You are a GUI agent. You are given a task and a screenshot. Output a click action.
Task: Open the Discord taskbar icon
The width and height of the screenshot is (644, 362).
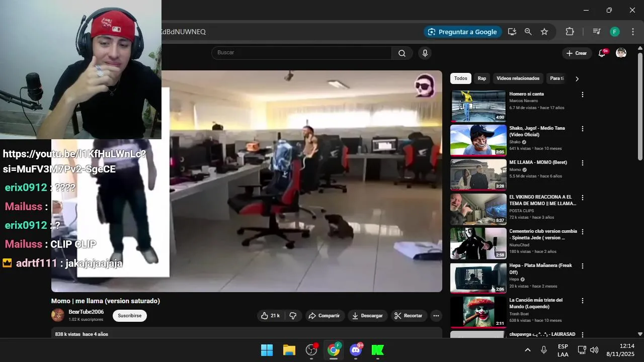[x=356, y=350]
